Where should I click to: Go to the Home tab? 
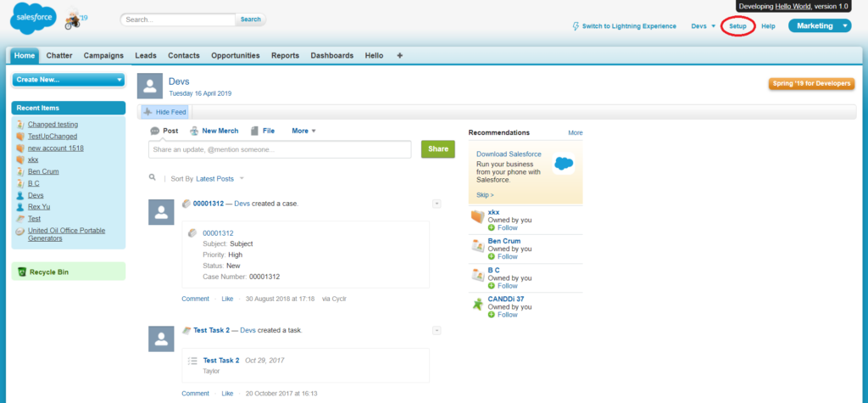coord(25,55)
